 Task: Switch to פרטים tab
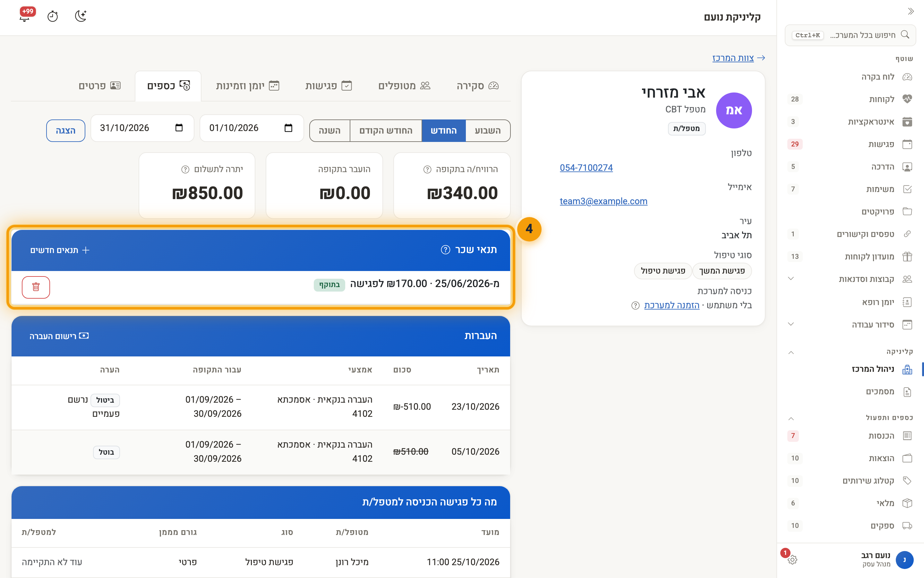(x=100, y=86)
